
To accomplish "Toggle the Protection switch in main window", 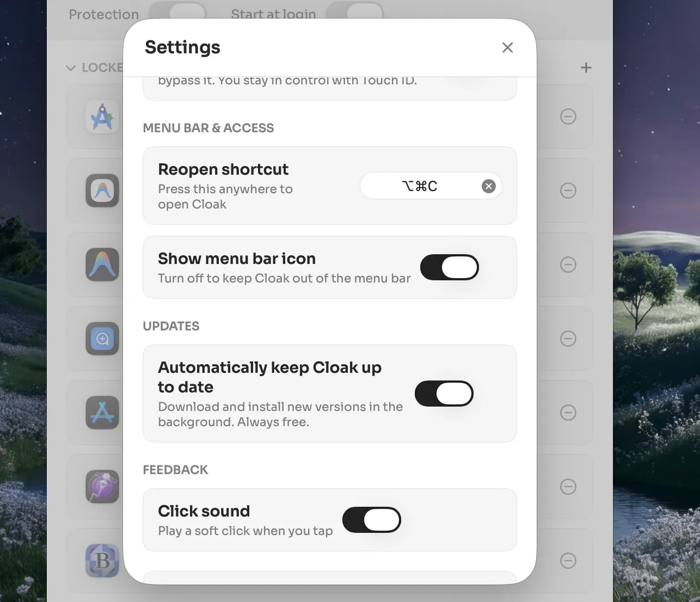I will tap(177, 13).
